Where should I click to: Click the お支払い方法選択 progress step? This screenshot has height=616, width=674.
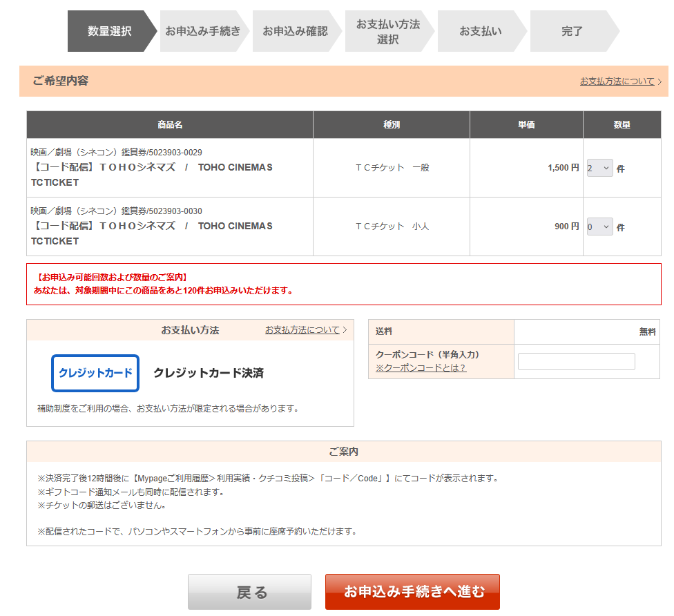[387, 31]
